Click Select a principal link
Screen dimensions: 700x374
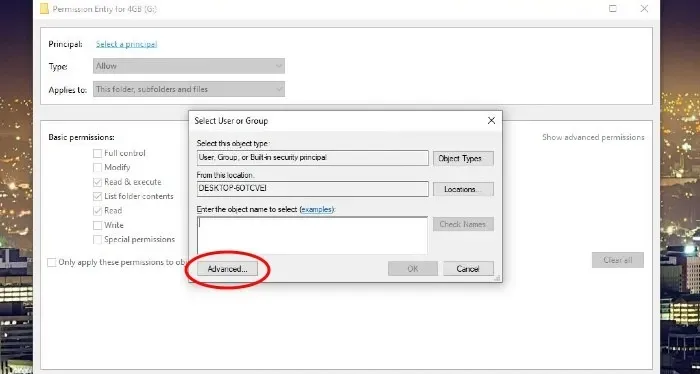point(126,44)
